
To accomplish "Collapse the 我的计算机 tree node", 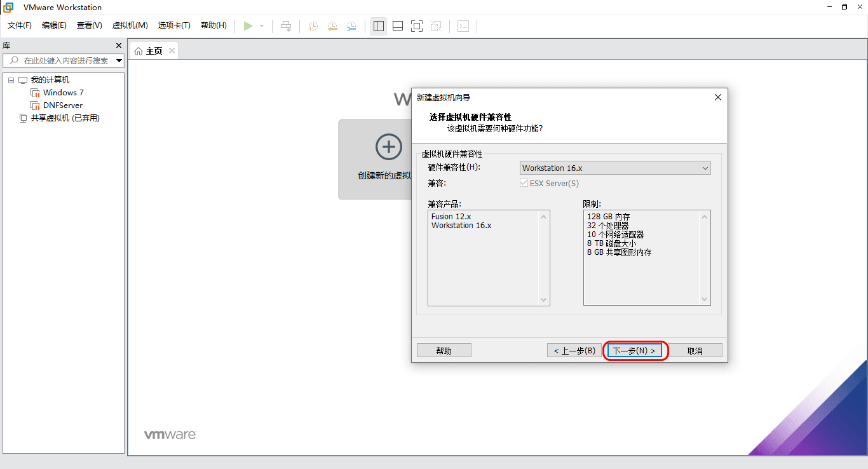I will pos(11,80).
